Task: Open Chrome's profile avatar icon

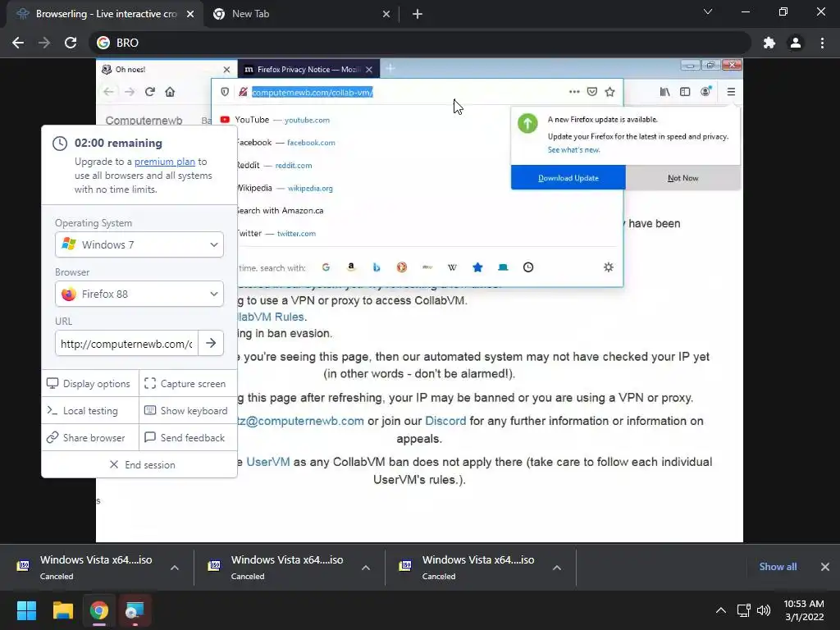Action: 796,43
